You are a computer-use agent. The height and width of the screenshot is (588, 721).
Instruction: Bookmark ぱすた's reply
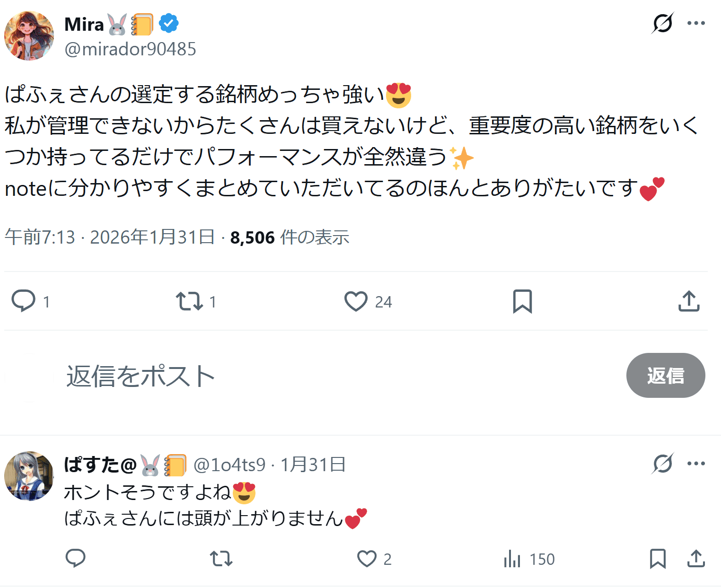coord(658,559)
